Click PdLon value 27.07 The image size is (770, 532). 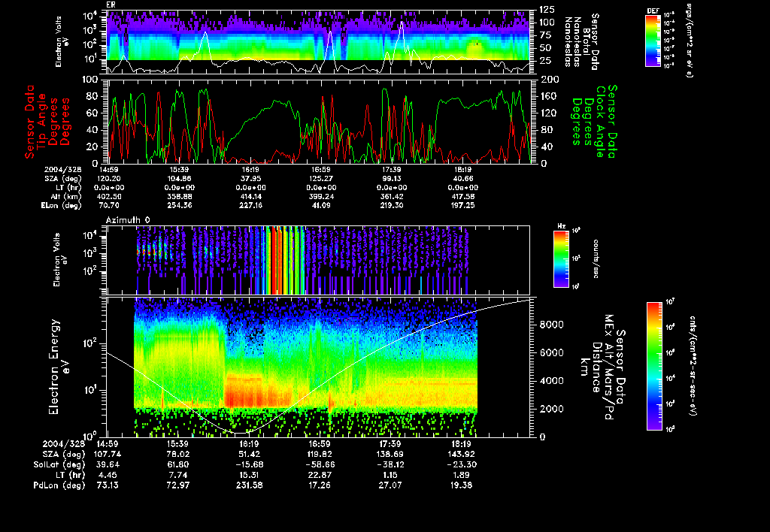point(390,485)
